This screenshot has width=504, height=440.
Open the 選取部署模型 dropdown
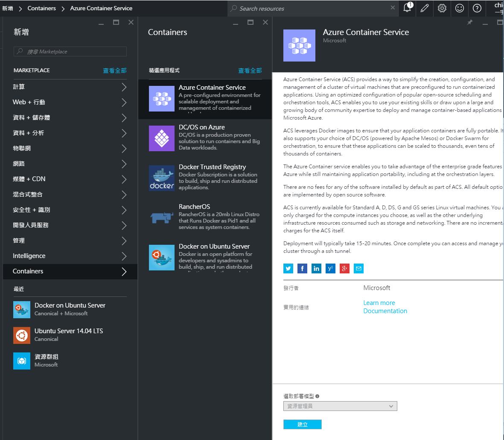coord(340,406)
